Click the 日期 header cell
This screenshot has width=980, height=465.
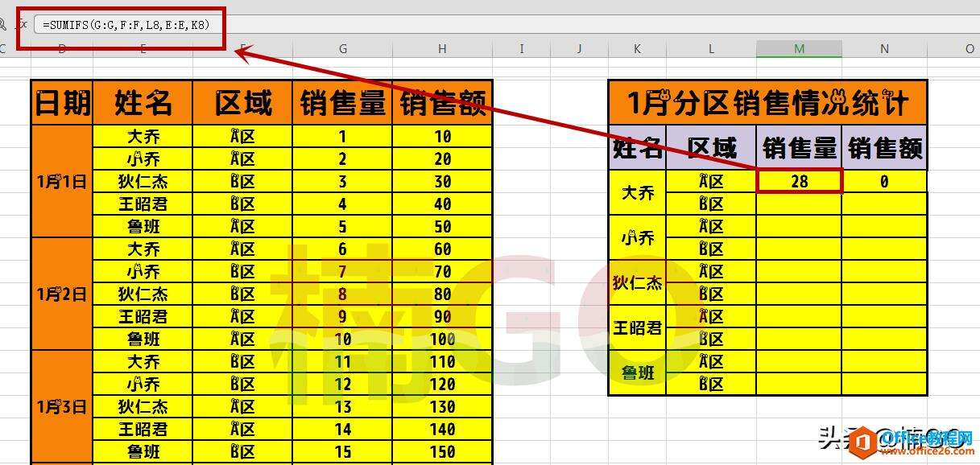coord(62,102)
